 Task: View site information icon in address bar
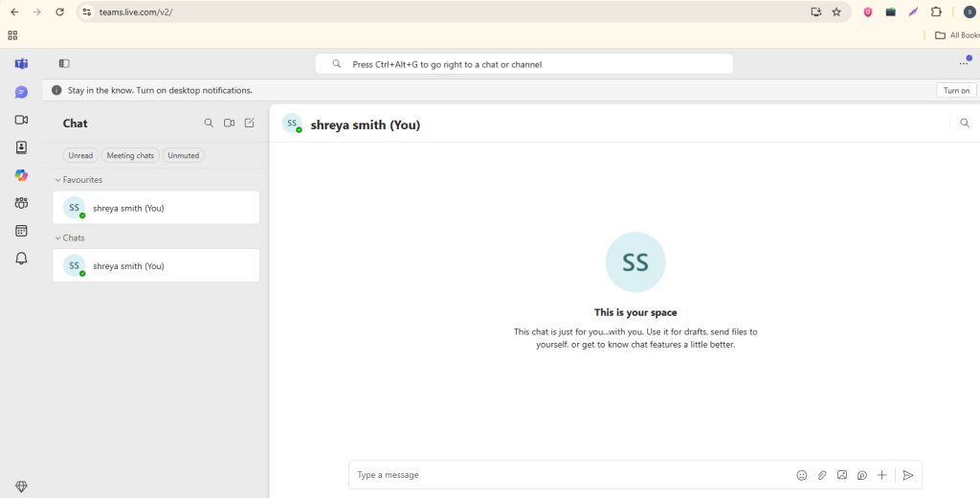point(87,11)
